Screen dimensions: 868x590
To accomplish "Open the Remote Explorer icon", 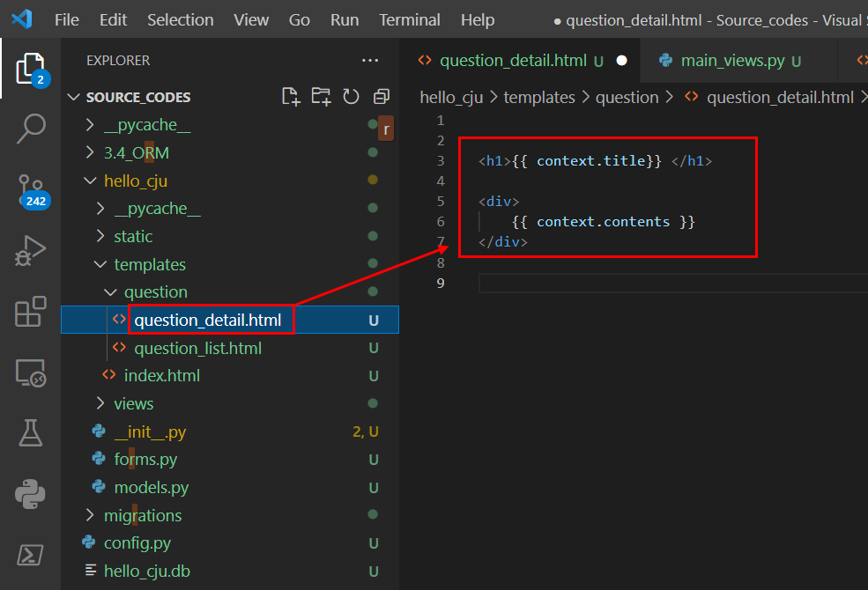I will [31, 372].
